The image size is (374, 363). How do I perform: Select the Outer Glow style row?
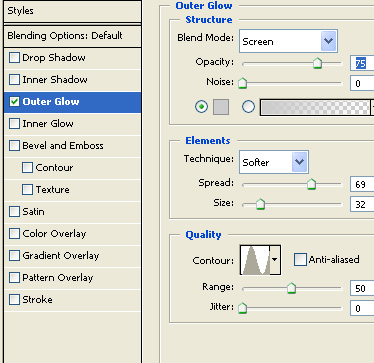73,102
